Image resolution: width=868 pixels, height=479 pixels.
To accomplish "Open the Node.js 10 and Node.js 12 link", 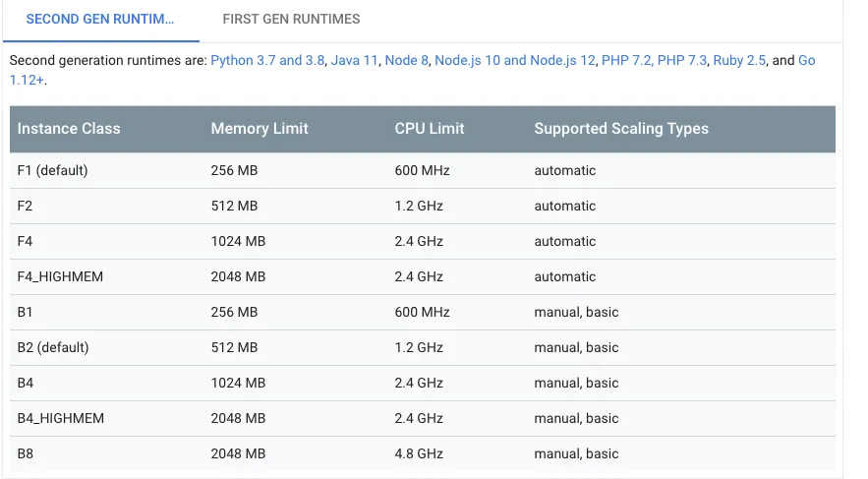I will [x=515, y=60].
